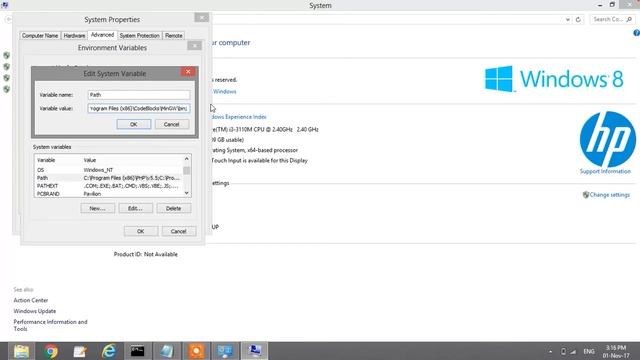Image resolution: width=640 pixels, height=360 pixels.
Task: Open the blue help icon in System window
Action: (636, 33)
